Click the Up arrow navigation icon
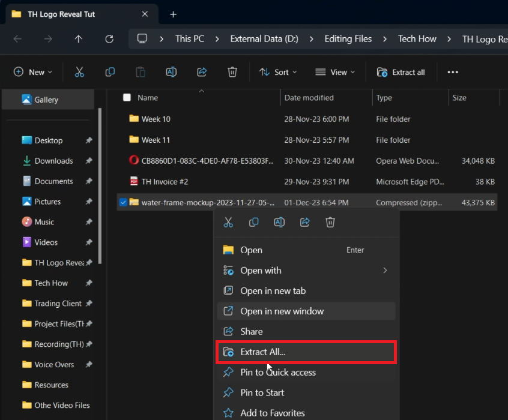 (x=79, y=39)
